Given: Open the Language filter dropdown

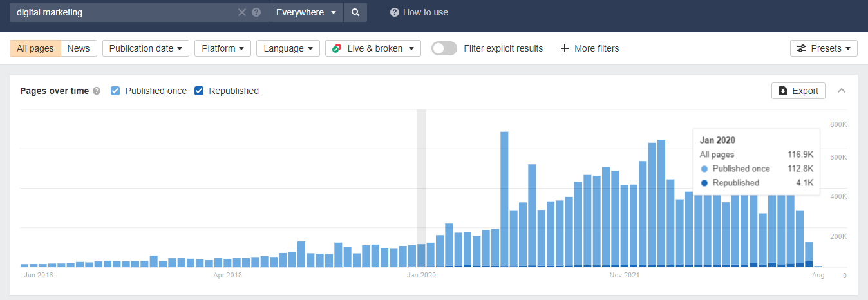Looking at the screenshot, I should click(288, 48).
